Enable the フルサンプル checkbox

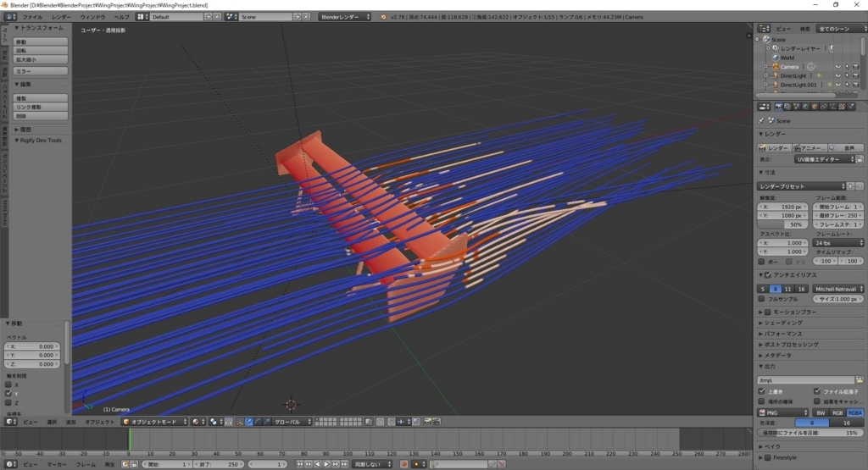point(762,299)
